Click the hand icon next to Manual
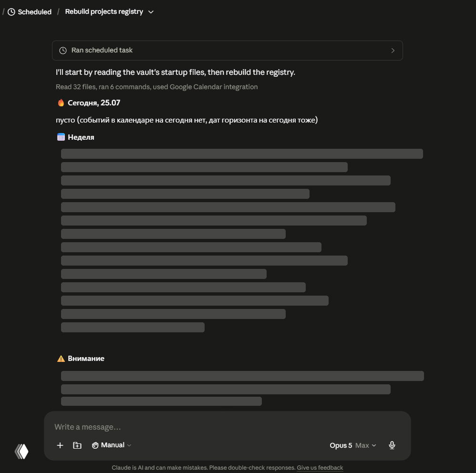The height and width of the screenshot is (473, 476). point(95,445)
